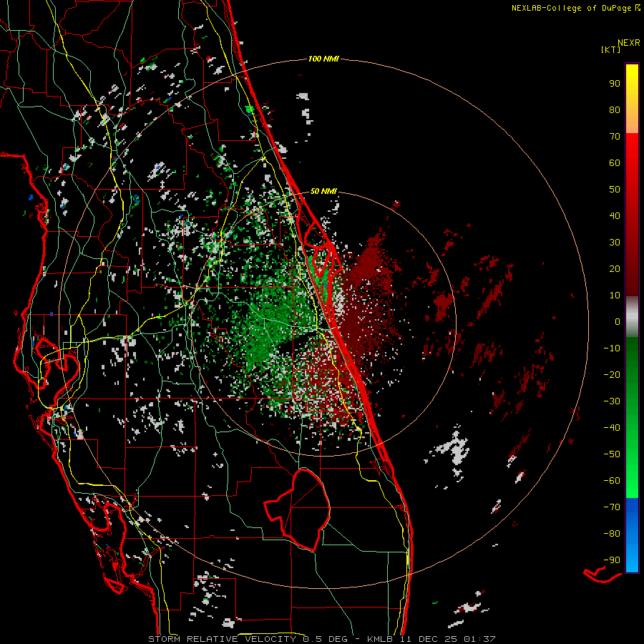Click the 100 NMI range ring label
The width and height of the screenshot is (644, 644).
tap(323, 59)
